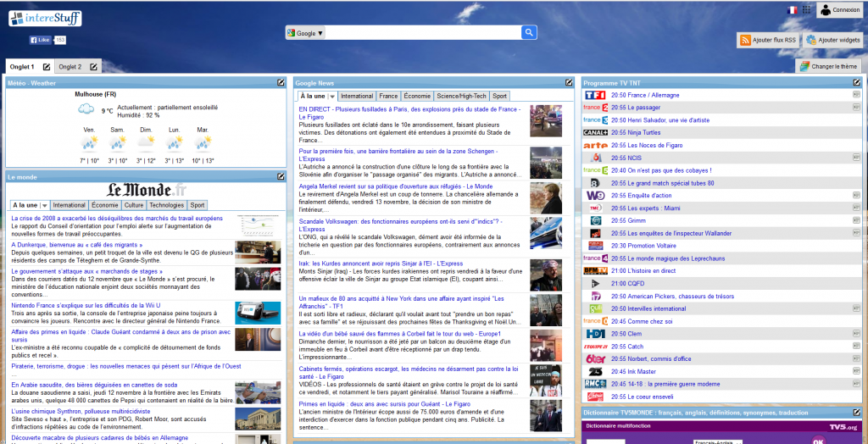Click the Connexion login button
This screenshot has width=868, height=444.
[839, 10]
